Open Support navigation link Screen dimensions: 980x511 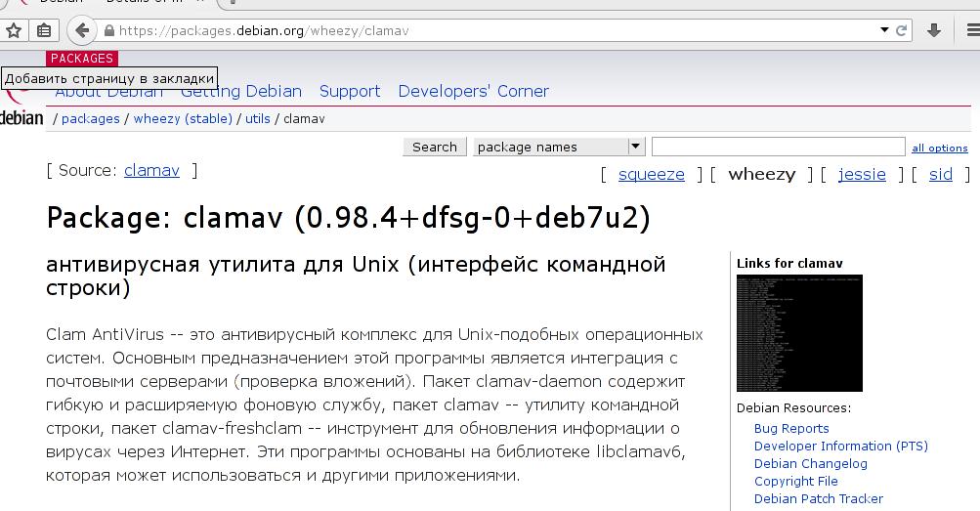pyautogui.click(x=350, y=91)
